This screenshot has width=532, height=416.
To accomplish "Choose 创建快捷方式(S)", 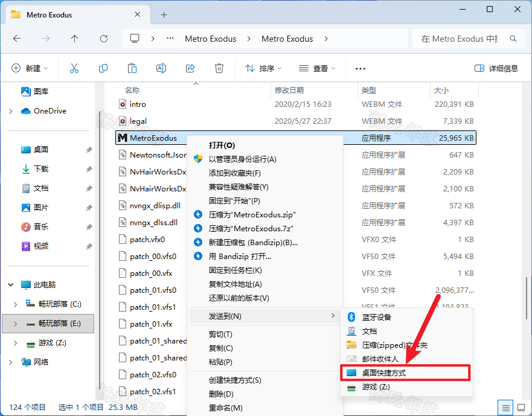I will (x=265, y=380).
